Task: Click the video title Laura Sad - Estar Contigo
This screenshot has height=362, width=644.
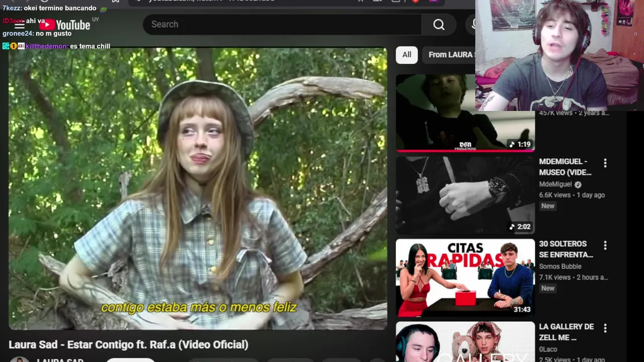Action: (128, 345)
